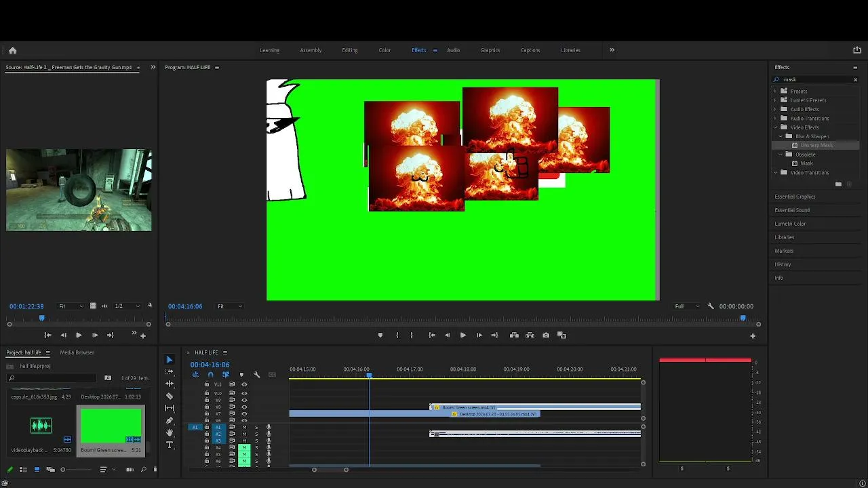Switch to the Color workspace
Image resolution: width=868 pixels, height=488 pixels.
384,50
